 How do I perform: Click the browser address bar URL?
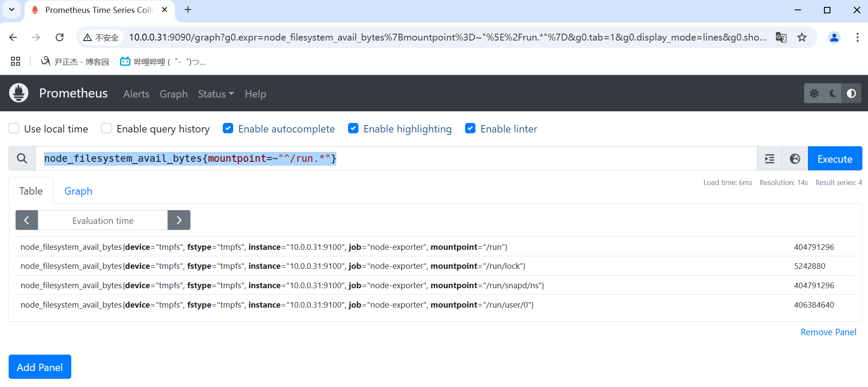point(447,38)
